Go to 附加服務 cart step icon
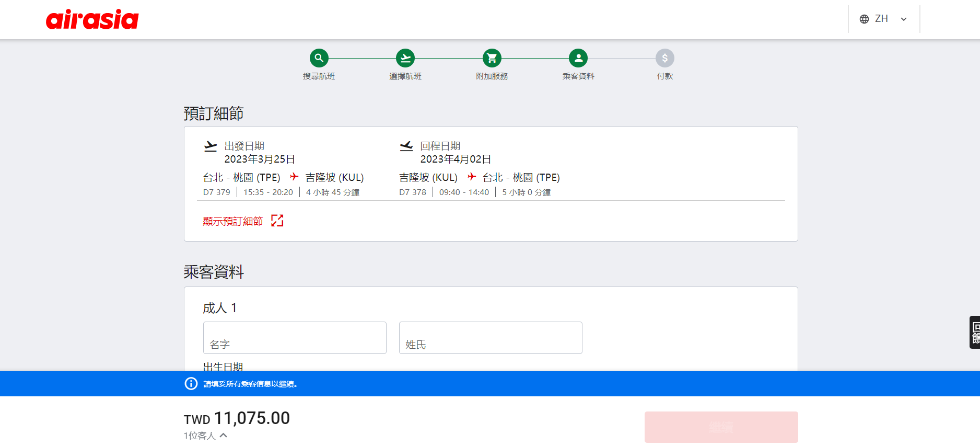 coord(492,58)
